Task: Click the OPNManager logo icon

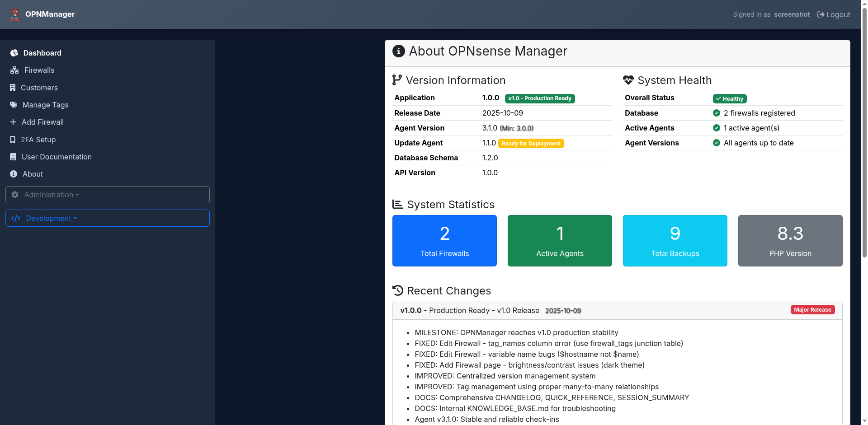Action: 14,14
